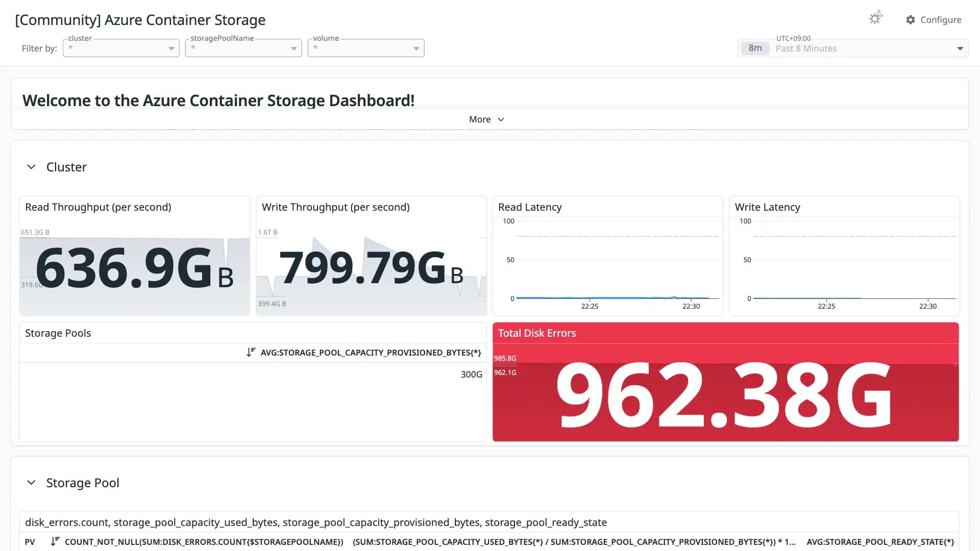Open the volume filter dropdown
The height and width of the screenshot is (551, 980).
click(366, 48)
